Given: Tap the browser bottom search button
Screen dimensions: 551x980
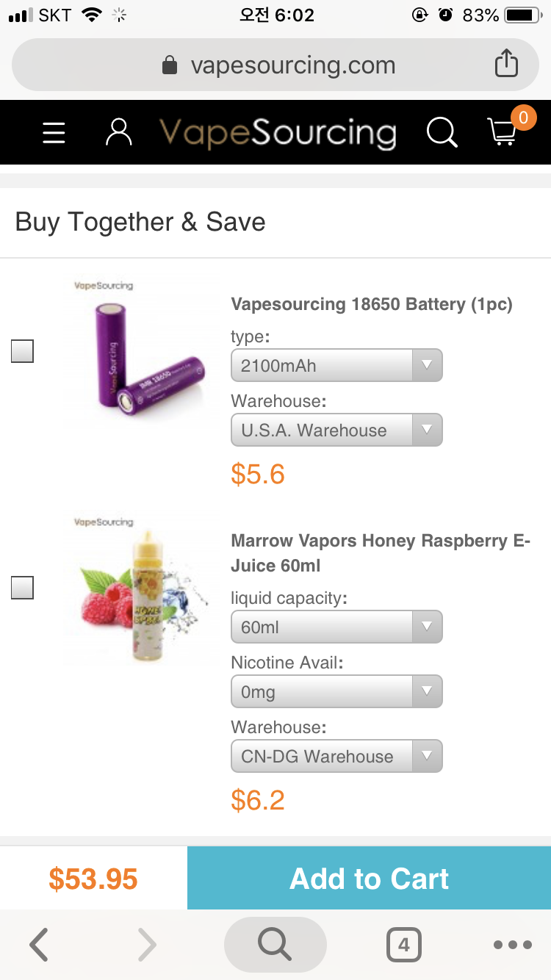Looking at the screenshot, I should click(275, 945).
